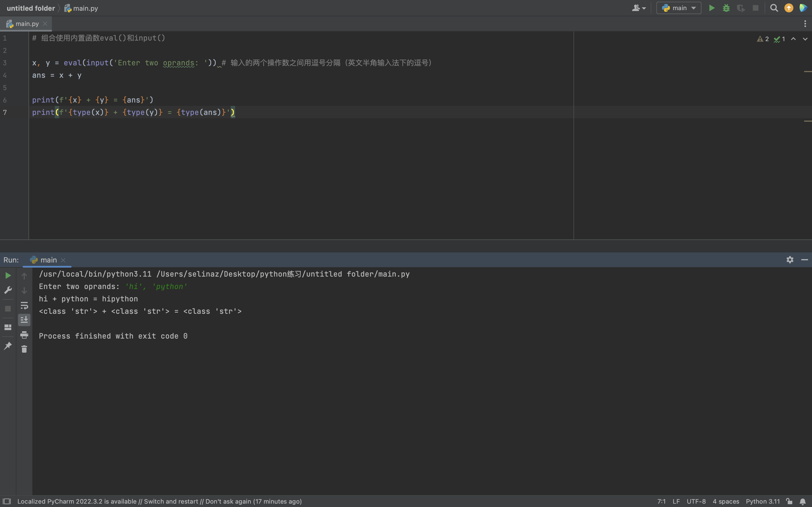Click the Python 3.11 interpreter in status bar

(762, 501)
